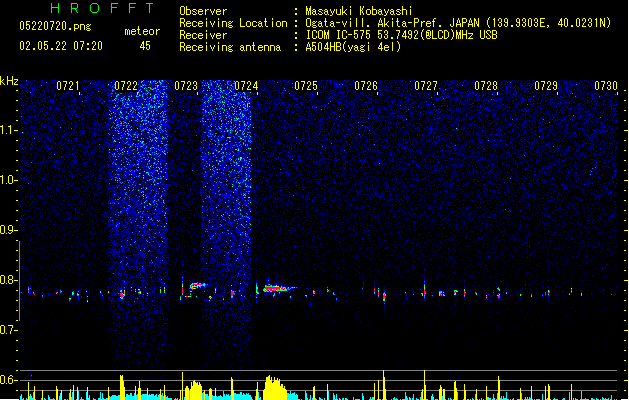Click the 0.8 kHz axis label

coord(8,280)
